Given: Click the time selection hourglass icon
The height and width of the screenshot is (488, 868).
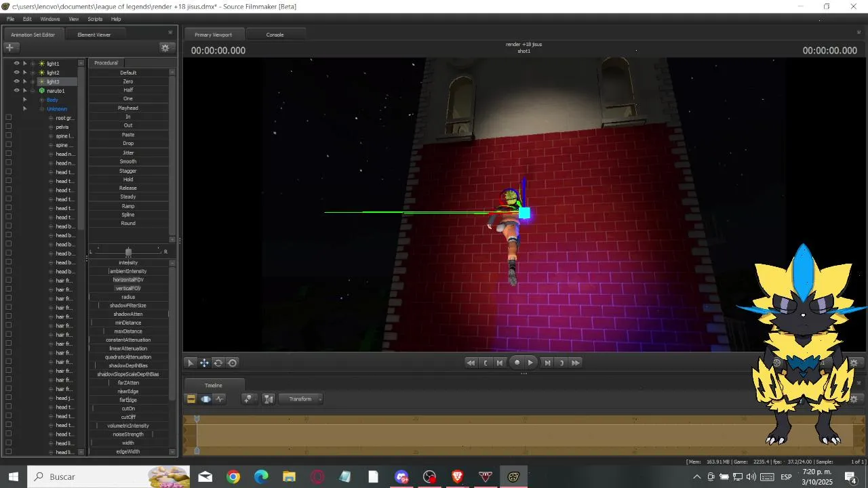Looking at the screenshot, I should point(269,399).
